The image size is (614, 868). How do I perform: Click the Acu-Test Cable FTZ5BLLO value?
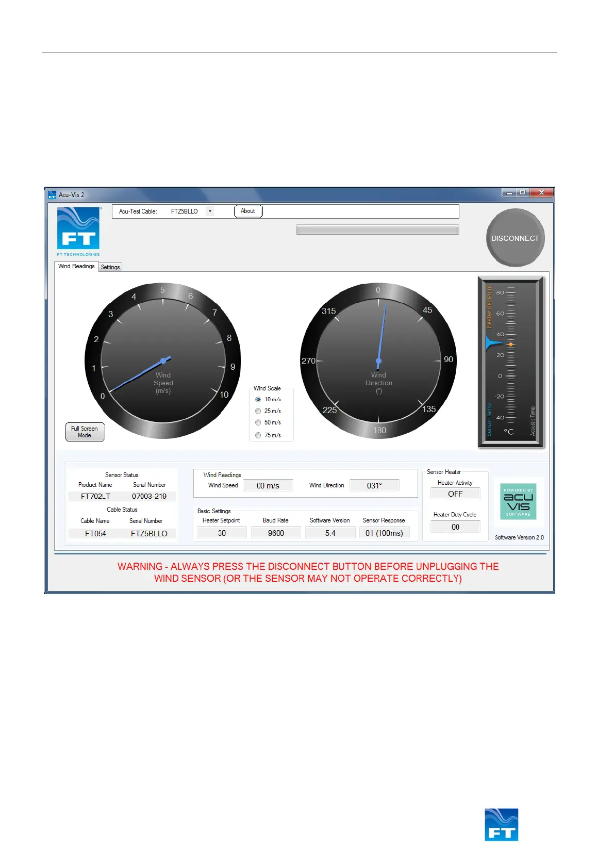(x=185, y=211)
